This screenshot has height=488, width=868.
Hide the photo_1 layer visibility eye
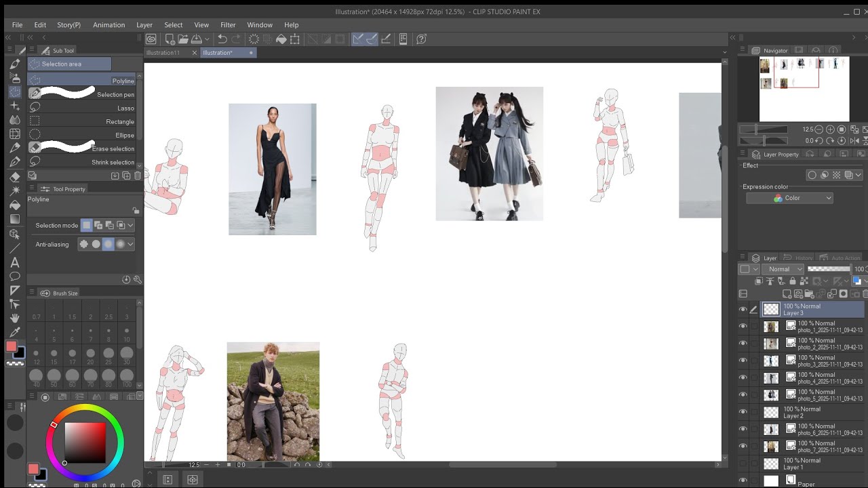pyautogui.click(x=743, y=327)
